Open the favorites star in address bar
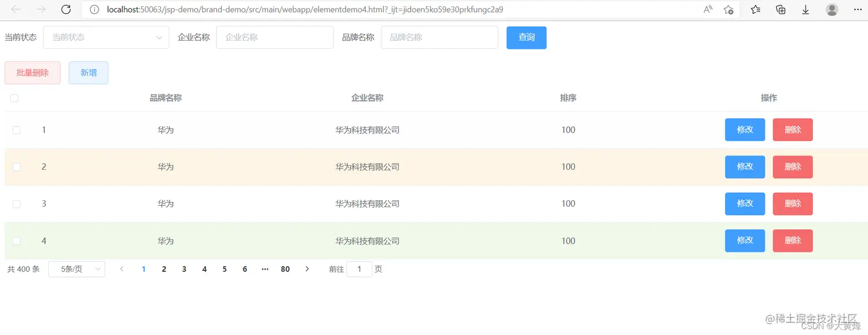Image resolution: width=868 pixels, height=335 pixels. [x=728, y=10]
